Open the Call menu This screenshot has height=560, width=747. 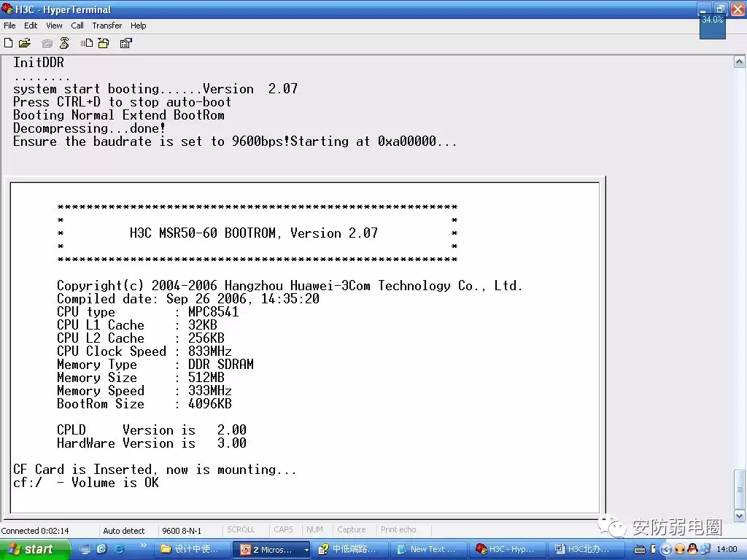point(77,26)
